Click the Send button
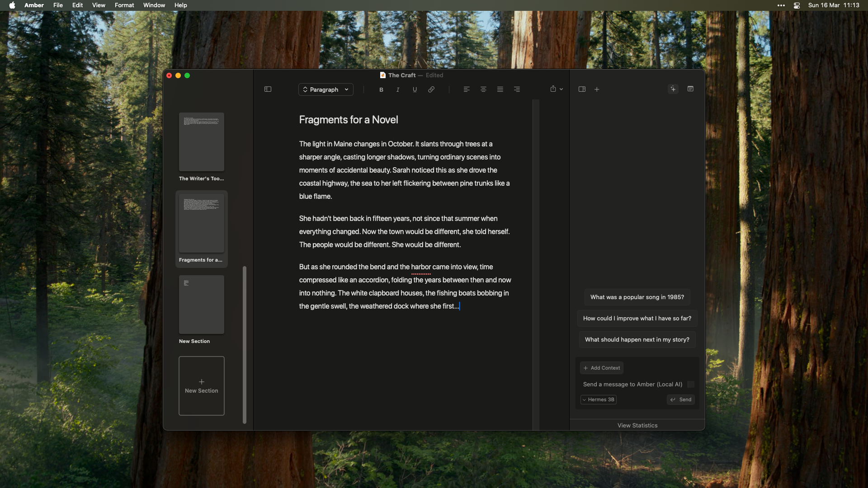The width and height of the screenshot is (868, 488). point(680,399)
